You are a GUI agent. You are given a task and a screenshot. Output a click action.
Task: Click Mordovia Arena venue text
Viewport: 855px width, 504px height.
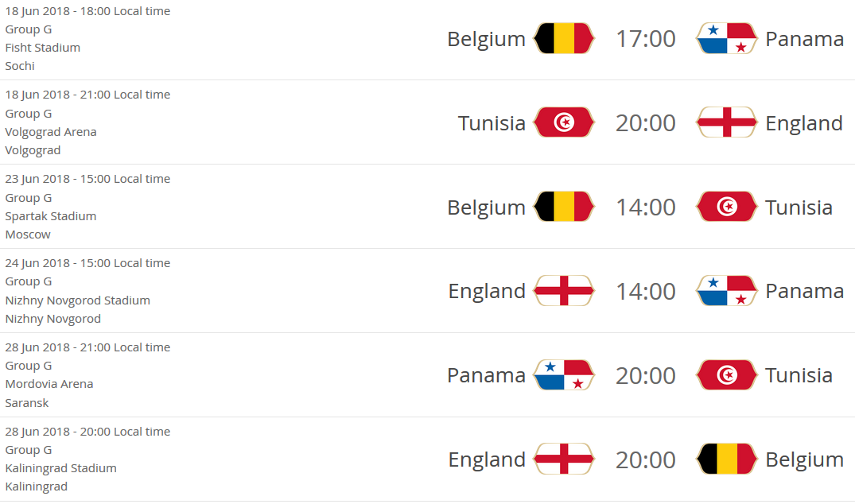tap(49, 384)
